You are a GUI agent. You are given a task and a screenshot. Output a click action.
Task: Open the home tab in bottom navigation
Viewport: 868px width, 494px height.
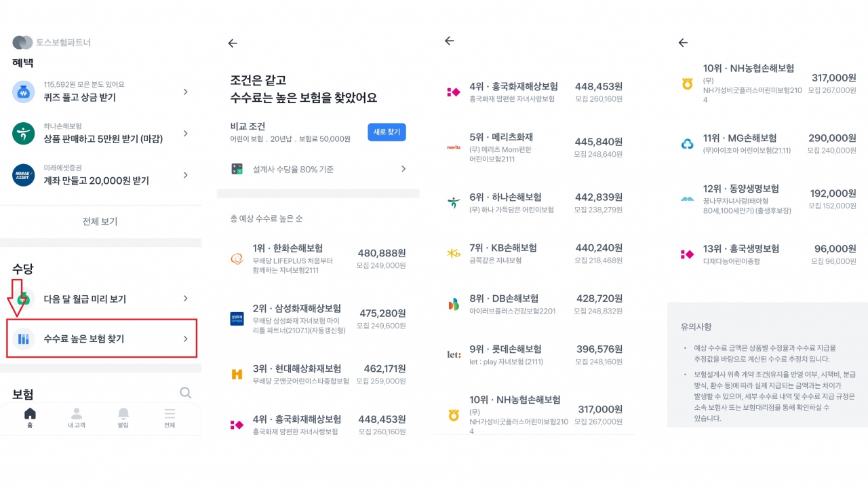click(30, 417)
